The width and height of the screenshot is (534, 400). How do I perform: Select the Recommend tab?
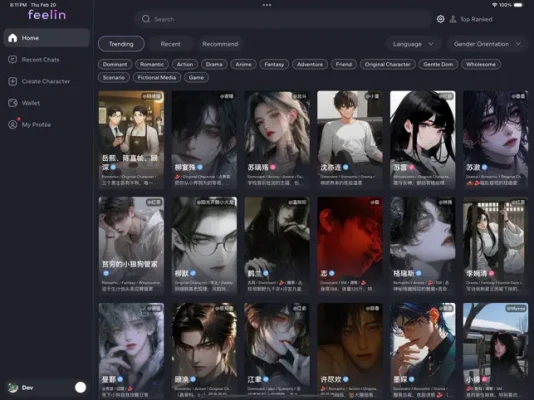(x=220, y=44)
